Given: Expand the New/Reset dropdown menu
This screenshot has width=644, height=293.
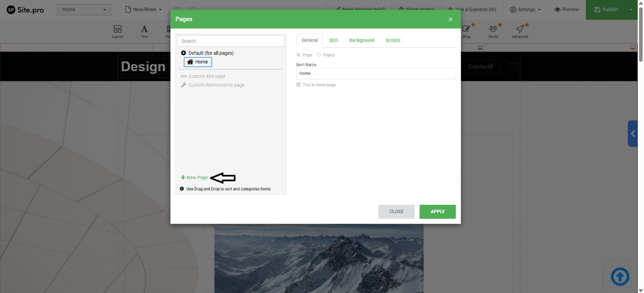Looking at the screenshot, I should click(x=143, y=9).
